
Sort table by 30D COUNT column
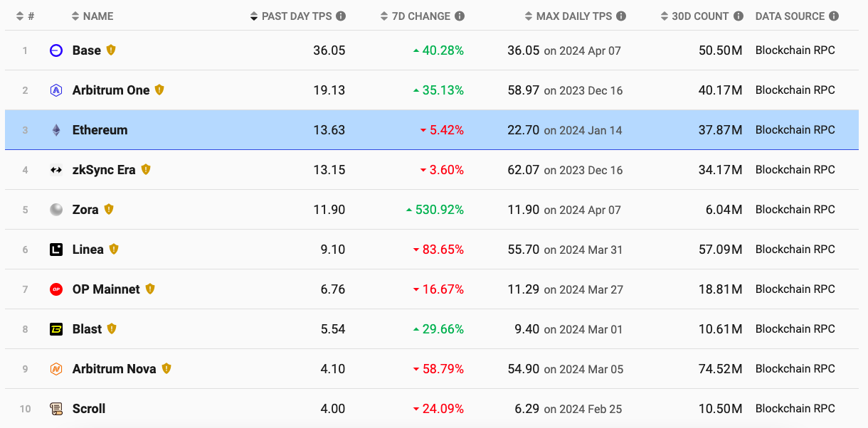[700, 16]
